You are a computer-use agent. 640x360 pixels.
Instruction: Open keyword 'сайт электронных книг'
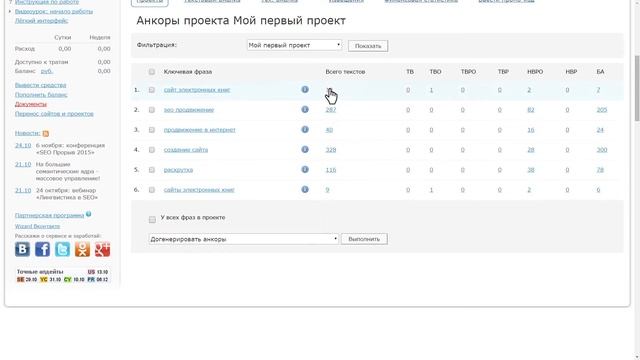pos(197,90)
